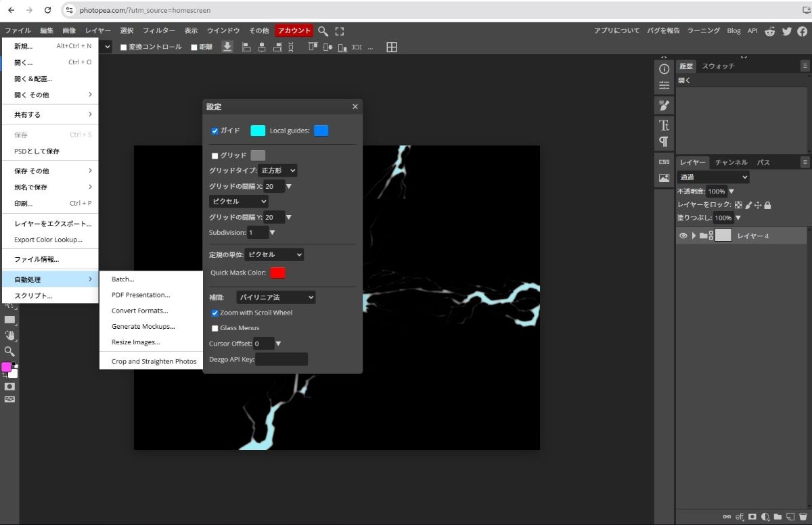Uncheck the ガイド checkbox
Image resolution: width=812 pixels, height=525 pixels.
coord(215,131)
